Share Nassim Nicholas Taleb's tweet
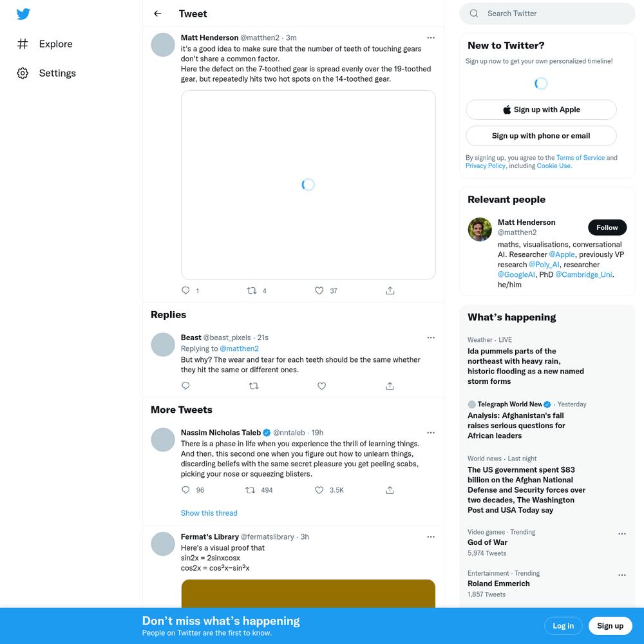Viewport: 644px width, 644px height. pos(390,490)
